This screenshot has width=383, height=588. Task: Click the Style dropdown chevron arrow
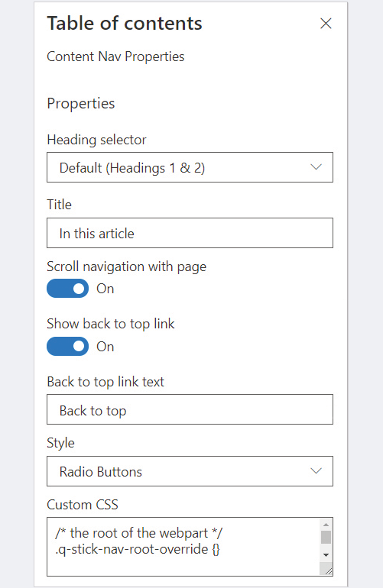[x=316, y=470]
